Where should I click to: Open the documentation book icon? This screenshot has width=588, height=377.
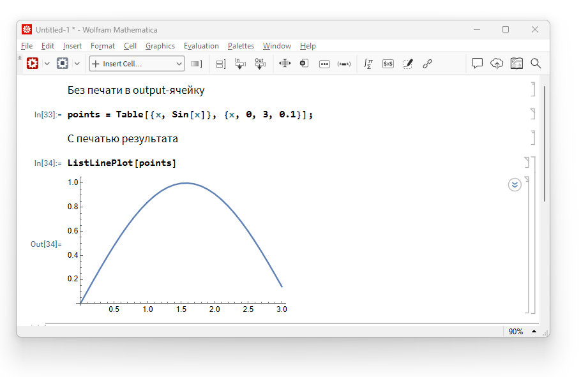[x=516, y=63]
